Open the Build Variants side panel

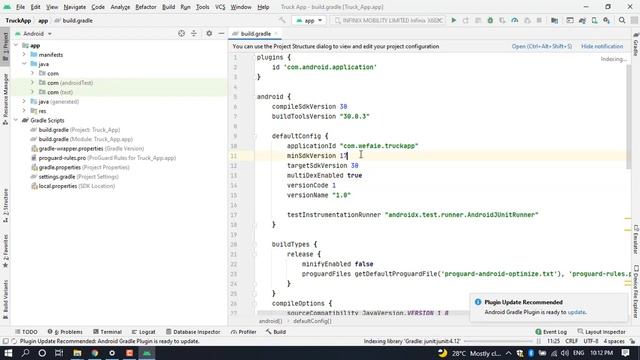pyautogui.click(x=5, y=299)
